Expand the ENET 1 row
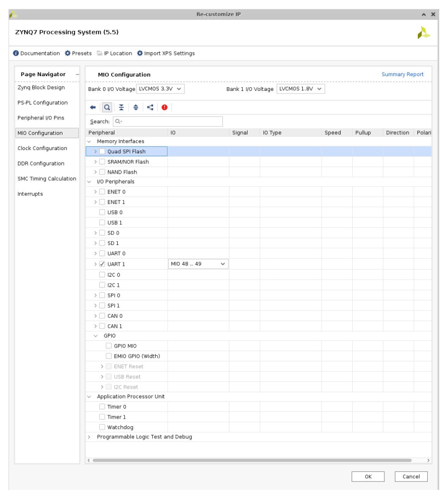 tap(95, 202)
